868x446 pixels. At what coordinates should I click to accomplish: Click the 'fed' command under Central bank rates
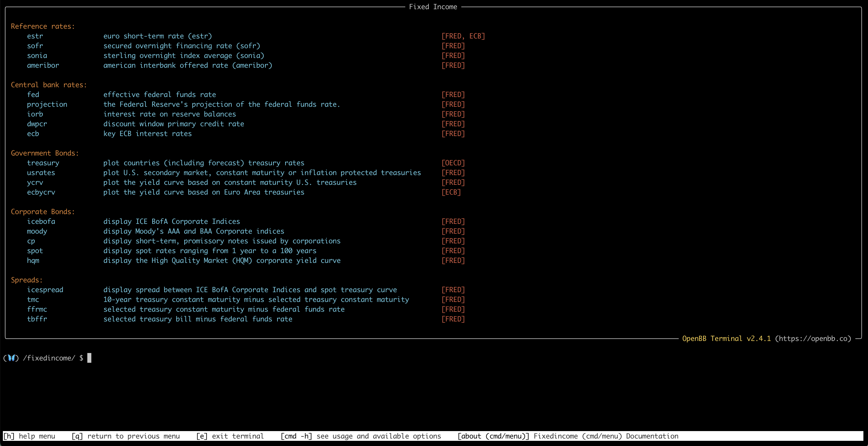coord(33,95)
